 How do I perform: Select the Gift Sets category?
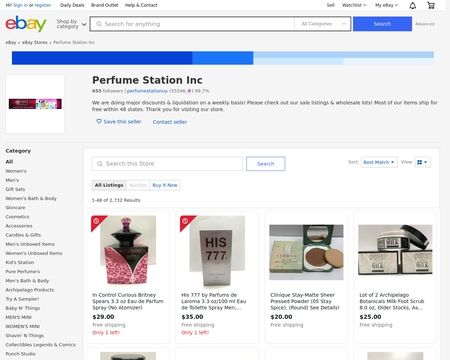pos(15,189)
